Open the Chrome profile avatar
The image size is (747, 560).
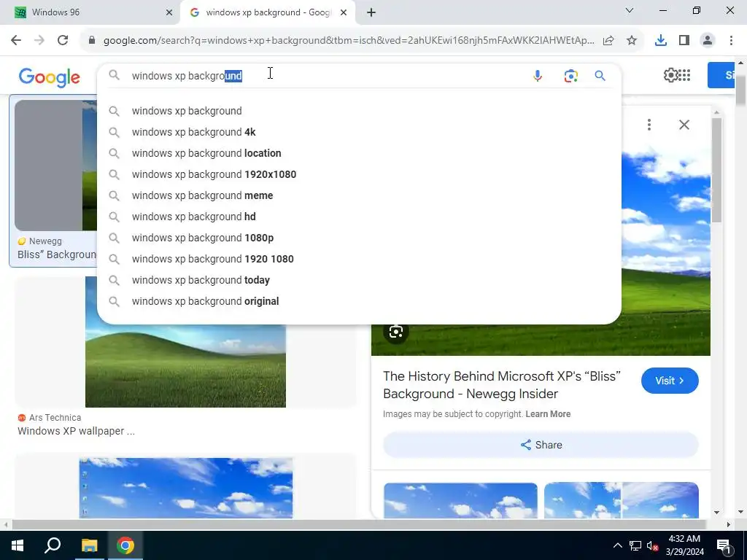(708, 41)
